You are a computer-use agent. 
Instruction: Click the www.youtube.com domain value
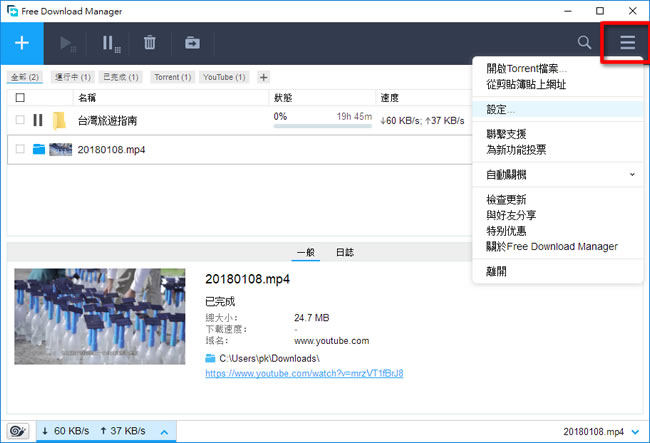click(x=332, y=341)
